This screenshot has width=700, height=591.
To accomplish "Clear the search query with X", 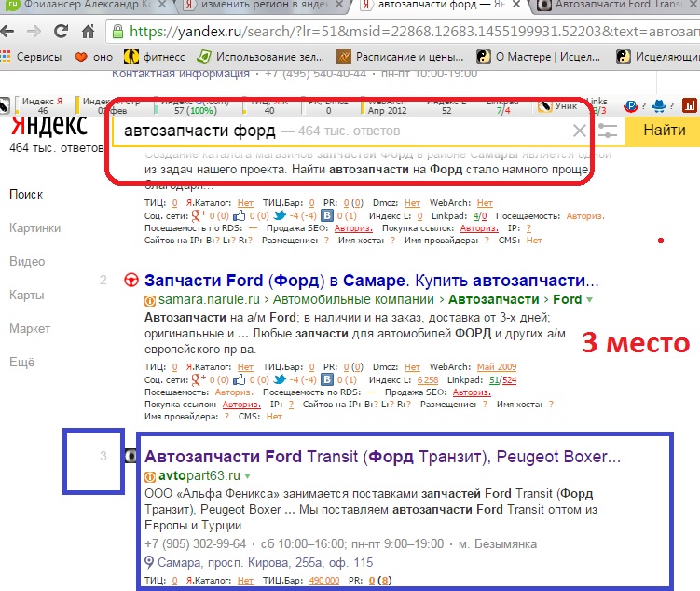I will click(580, 131).
